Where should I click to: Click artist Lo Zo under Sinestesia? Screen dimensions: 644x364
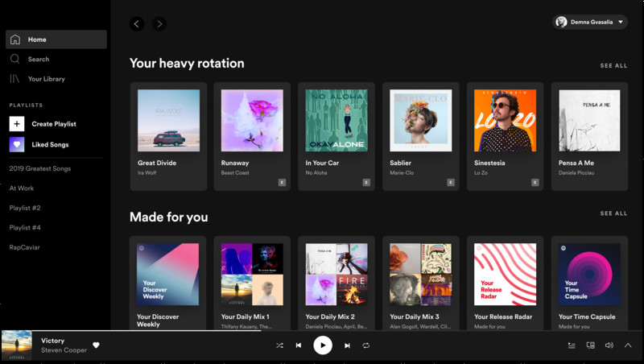coord(481,173)
